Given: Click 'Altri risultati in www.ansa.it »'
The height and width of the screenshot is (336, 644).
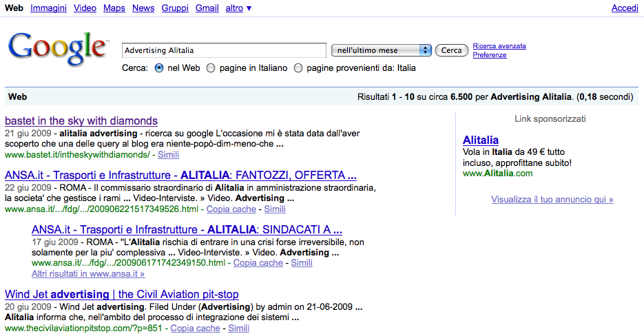Looking at the screenshot, I should [88, 273].
